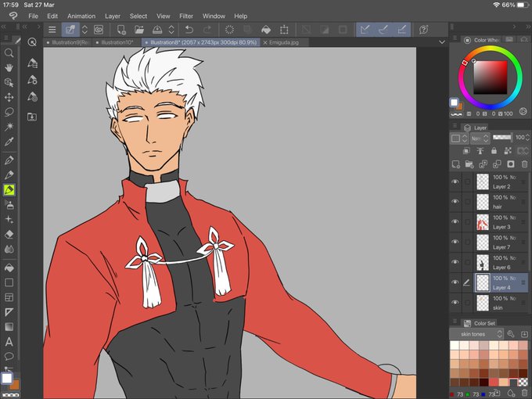Image resolution: width=532 pixels, height=399 pixels.
Task: Select the Auto select magic wand tool
Action: 9,127
